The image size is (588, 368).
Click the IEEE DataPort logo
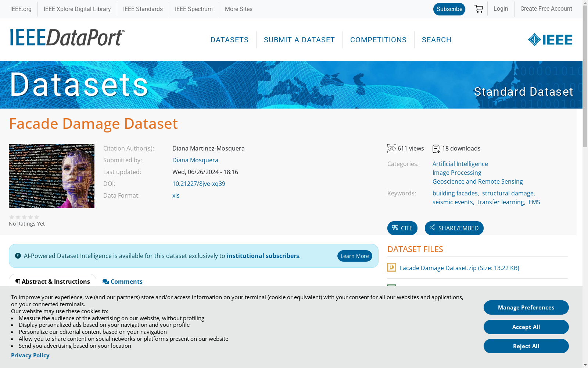click(x=68, y=38)
